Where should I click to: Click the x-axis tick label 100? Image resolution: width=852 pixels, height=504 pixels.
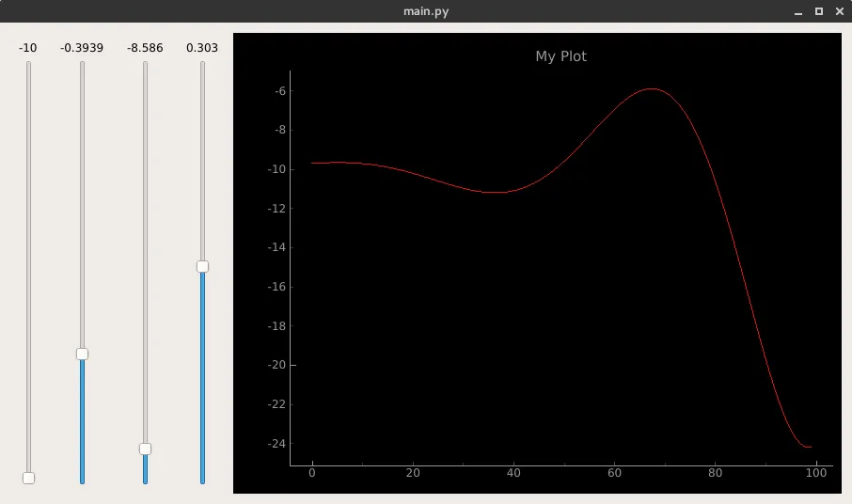click(x=816, y=472)
